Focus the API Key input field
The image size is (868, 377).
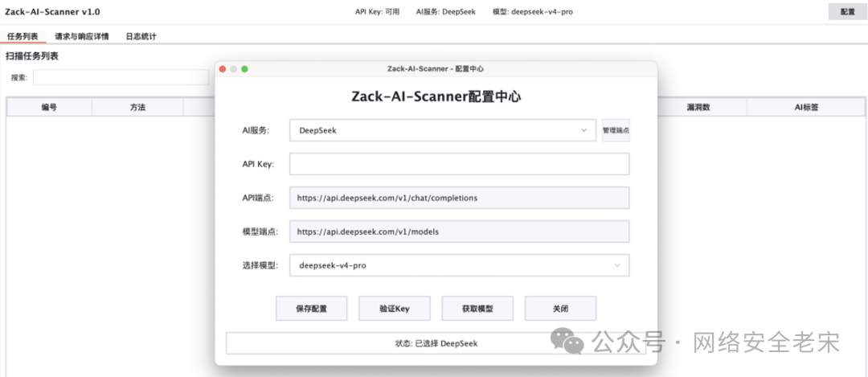(x=460, y=165)
